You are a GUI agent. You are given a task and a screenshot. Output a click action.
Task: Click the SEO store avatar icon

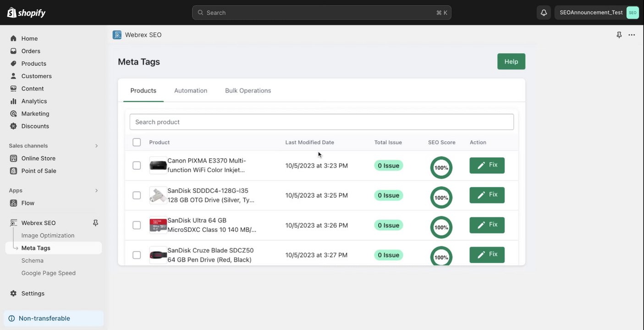pos(633,12)
